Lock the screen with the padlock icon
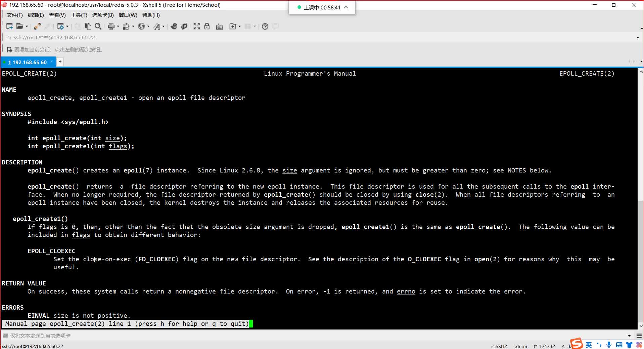The width and height of the screenshot is (644, 349). tap(207, 26)
